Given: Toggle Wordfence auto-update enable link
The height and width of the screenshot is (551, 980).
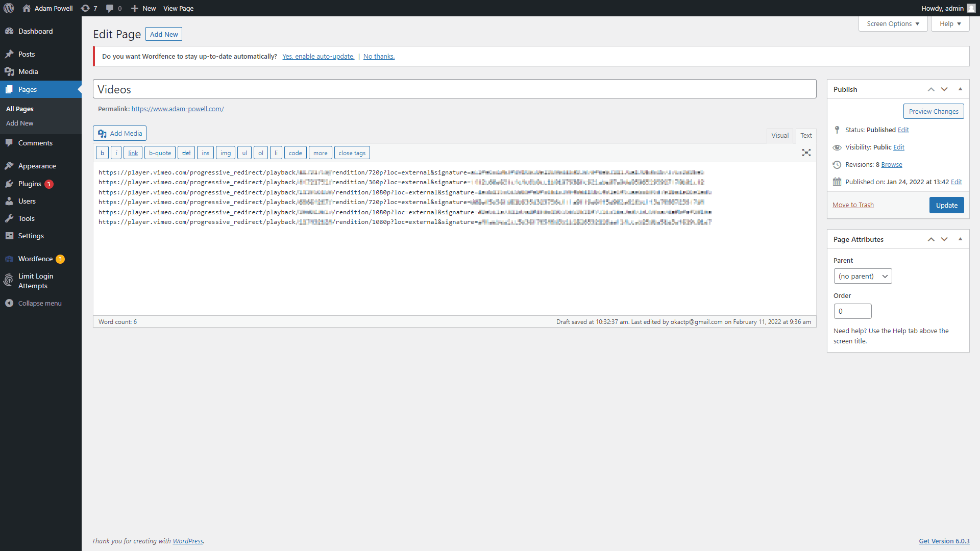Looking at the screenshot, I should 318,56.
